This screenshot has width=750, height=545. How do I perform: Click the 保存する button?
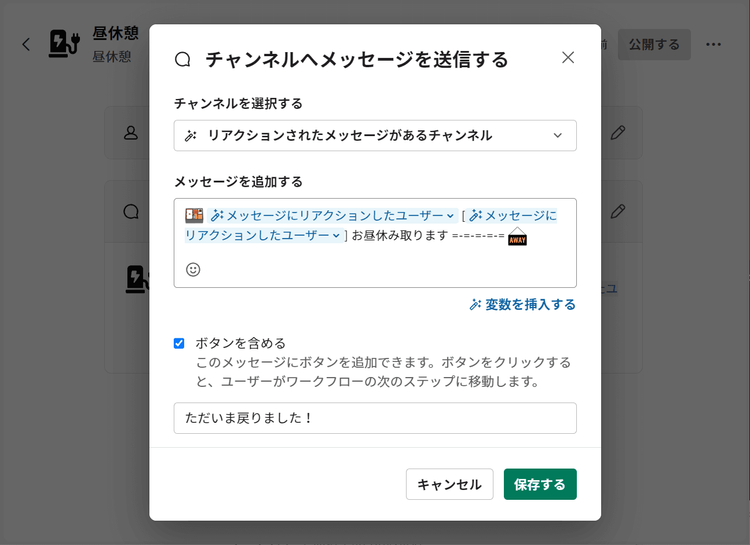(x=540, y=484)
